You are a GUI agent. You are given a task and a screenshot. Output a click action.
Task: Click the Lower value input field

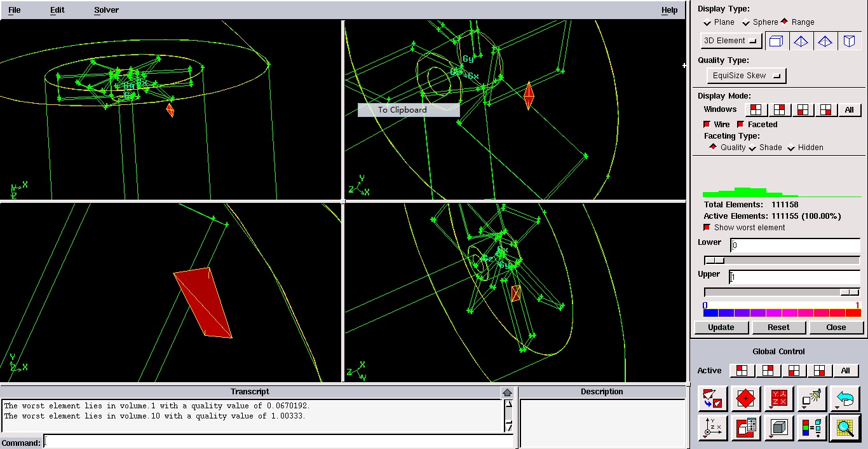[795, 245]
